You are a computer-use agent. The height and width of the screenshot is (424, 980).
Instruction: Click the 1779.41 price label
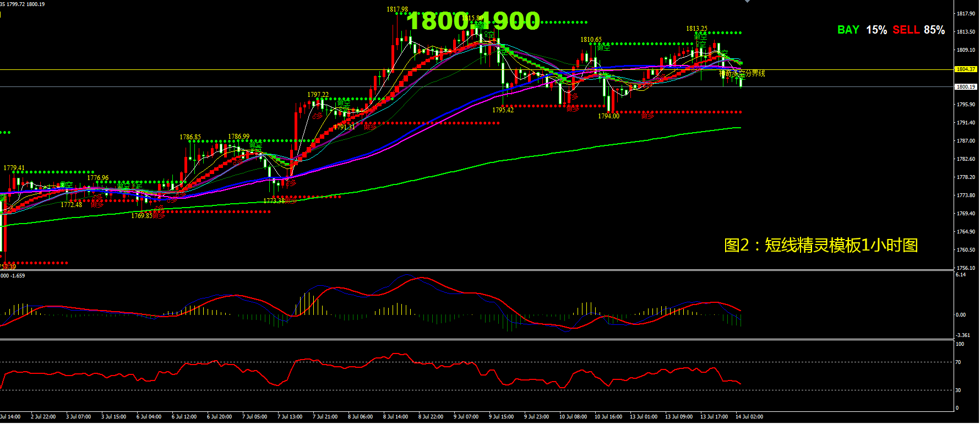[x=14, y=168]
